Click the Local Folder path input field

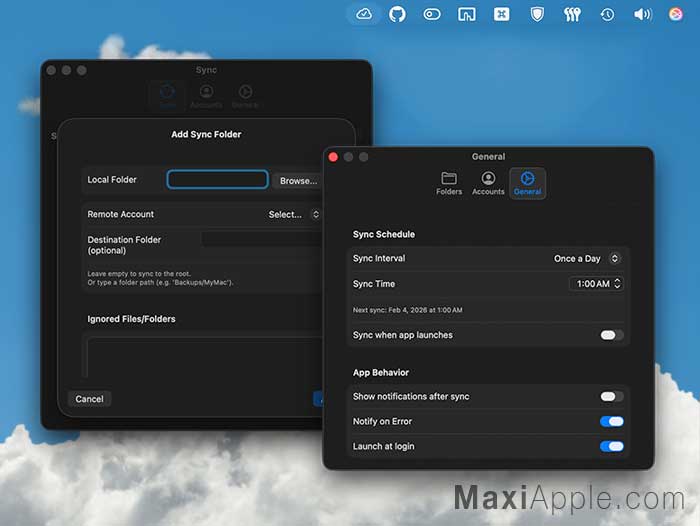point(217,180)
